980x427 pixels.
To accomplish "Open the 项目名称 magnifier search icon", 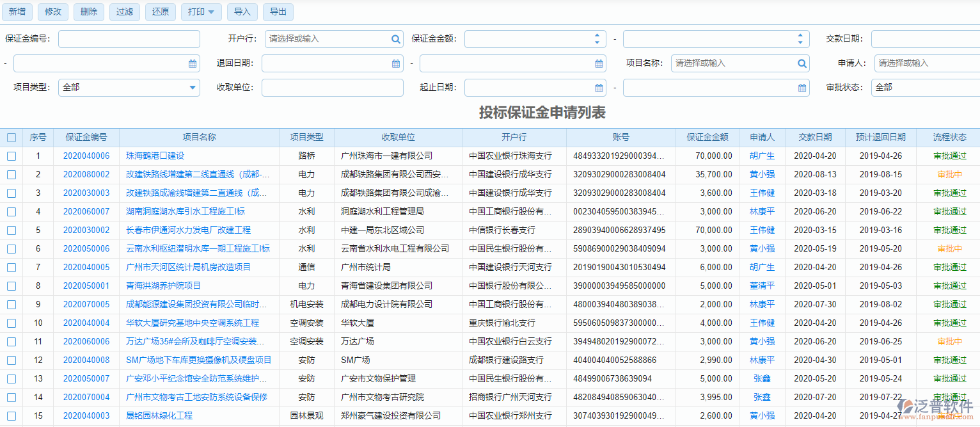I will 801,63.
